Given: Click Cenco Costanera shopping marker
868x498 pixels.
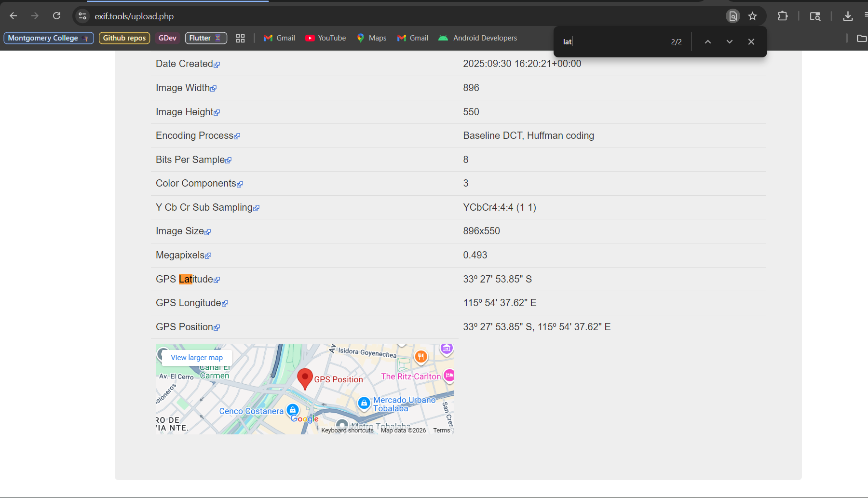Looking at the screenshot, I should 293,410.
